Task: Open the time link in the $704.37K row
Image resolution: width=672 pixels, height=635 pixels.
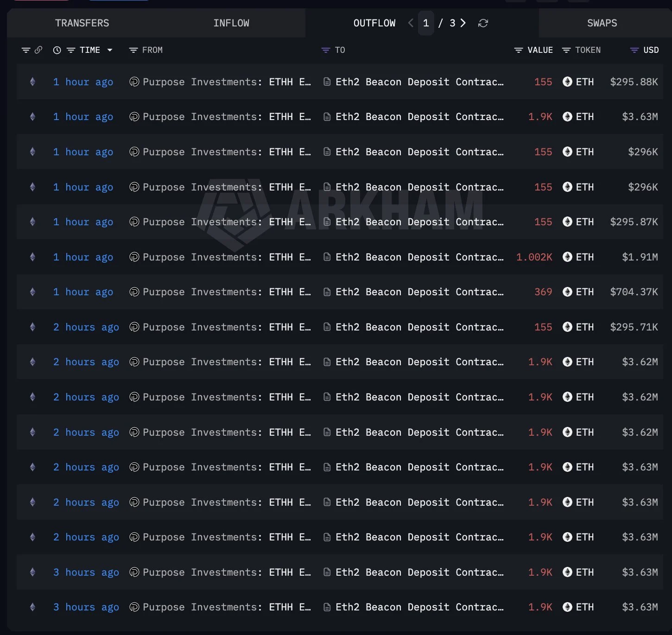Action: pos(83,292)
